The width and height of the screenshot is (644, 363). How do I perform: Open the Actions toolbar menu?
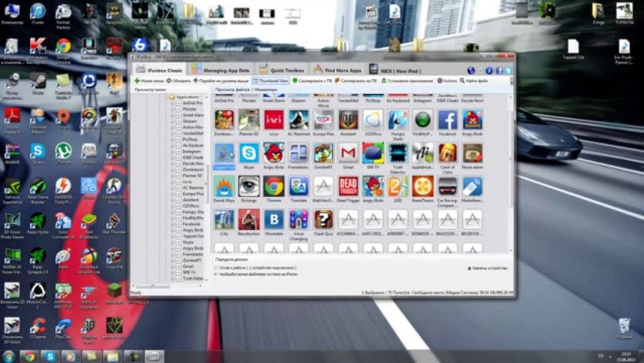(447, 81)
